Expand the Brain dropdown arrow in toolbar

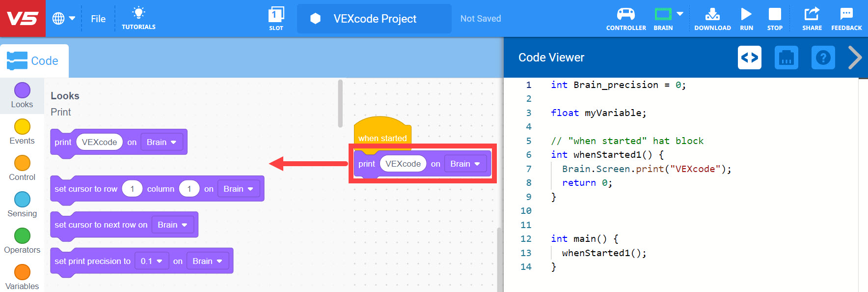[680, 14]
